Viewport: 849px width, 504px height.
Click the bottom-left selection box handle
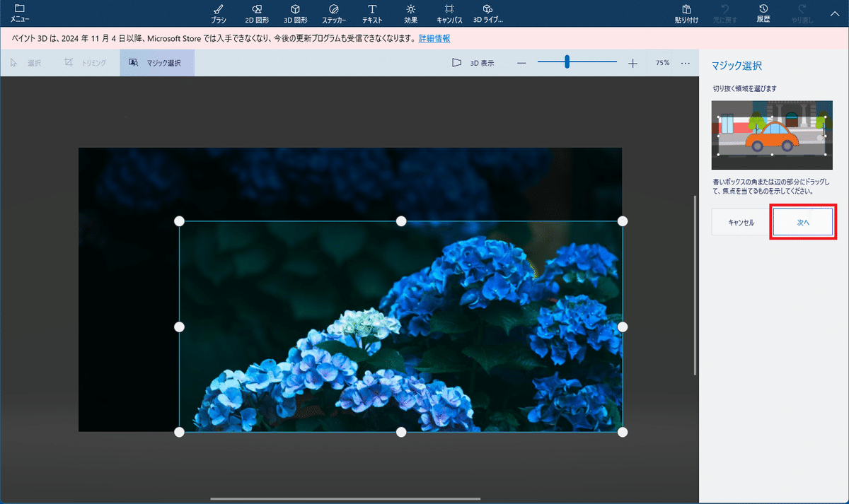coord(179,432)
